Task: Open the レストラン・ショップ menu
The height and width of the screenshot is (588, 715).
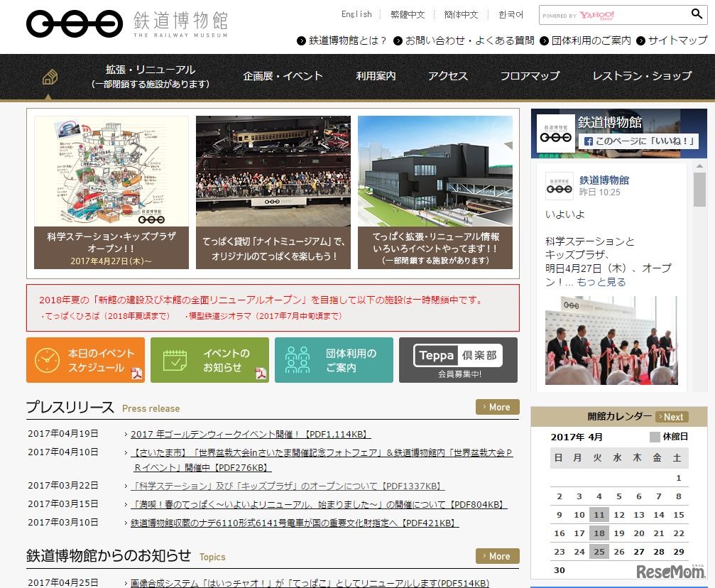Action: coord(642,76)
